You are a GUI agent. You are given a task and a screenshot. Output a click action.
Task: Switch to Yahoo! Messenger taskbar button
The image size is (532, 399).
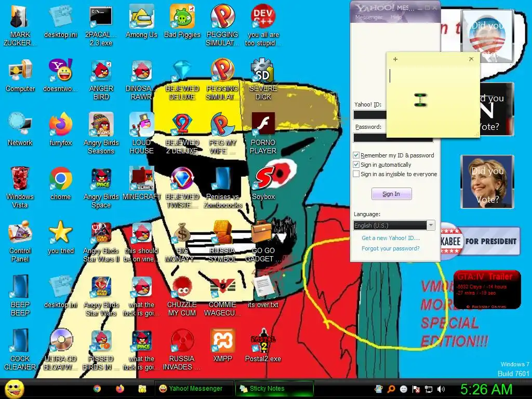(x=194, y=389)
